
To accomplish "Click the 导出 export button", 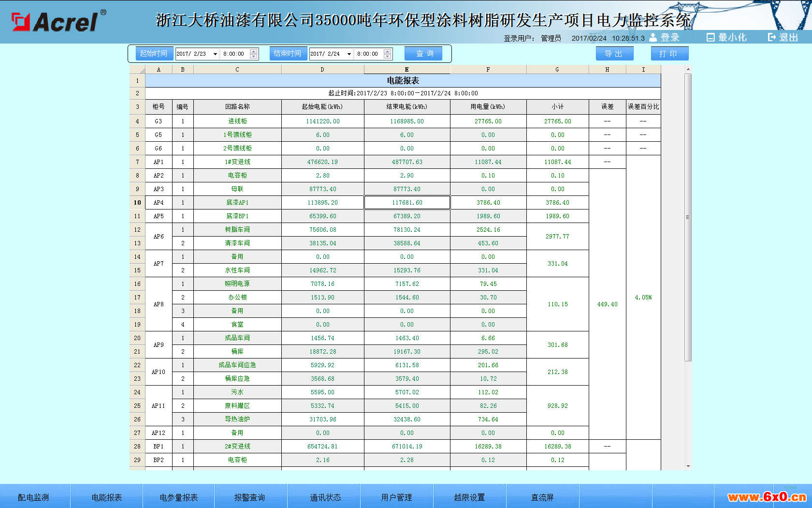I will coord(614,54).
